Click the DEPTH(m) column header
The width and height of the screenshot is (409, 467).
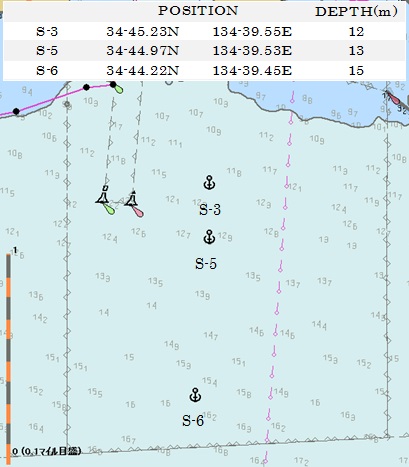coord(356,12)
